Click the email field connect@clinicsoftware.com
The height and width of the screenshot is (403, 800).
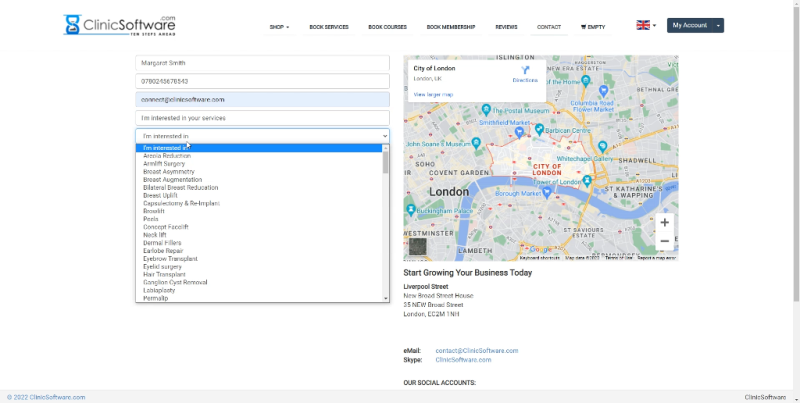coord(262,99)
